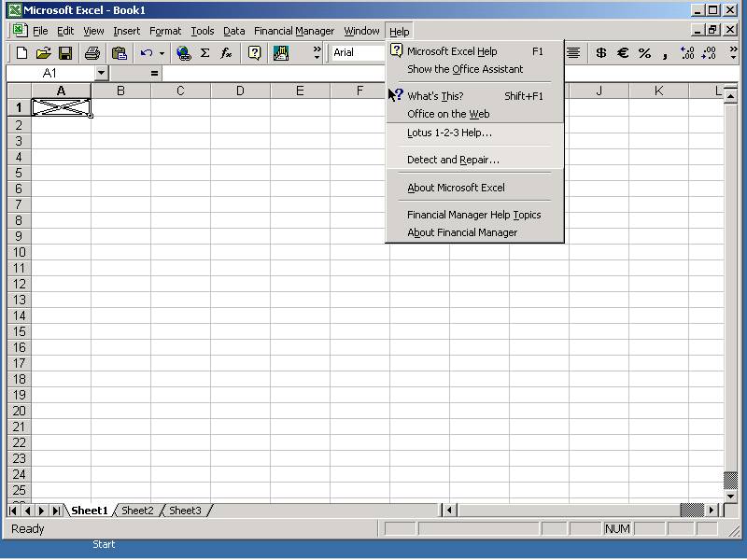Open the Paste Function fx icon
Viewport: 747px width, 560px height.
coord(226,53)
